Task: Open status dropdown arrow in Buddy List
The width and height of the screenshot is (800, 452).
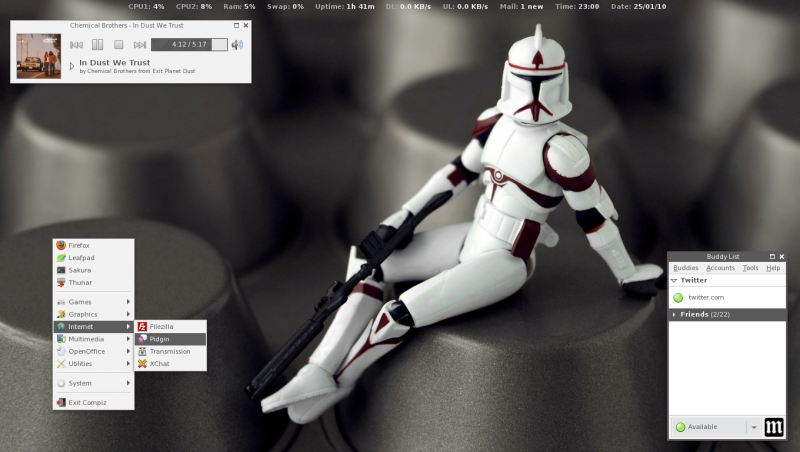Action: pyautogui.click(x=754, y=427)
